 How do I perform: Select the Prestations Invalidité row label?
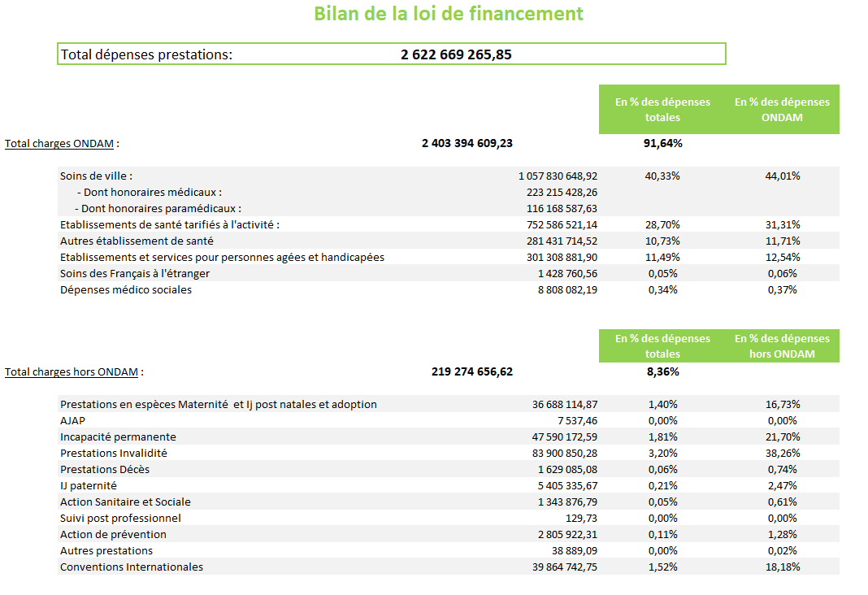[114, 454]
